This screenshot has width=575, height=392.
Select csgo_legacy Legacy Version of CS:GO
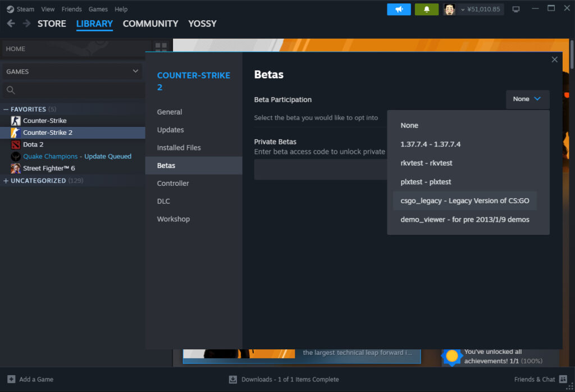click(x=464, y=200)
